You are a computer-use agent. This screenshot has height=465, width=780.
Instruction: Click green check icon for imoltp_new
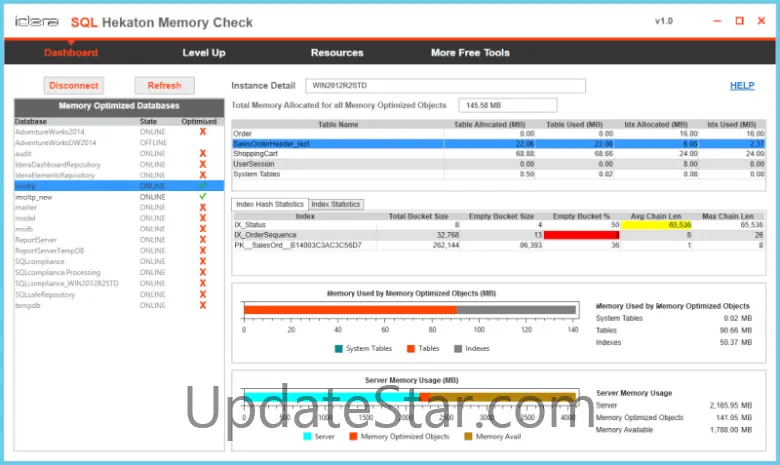202,197
